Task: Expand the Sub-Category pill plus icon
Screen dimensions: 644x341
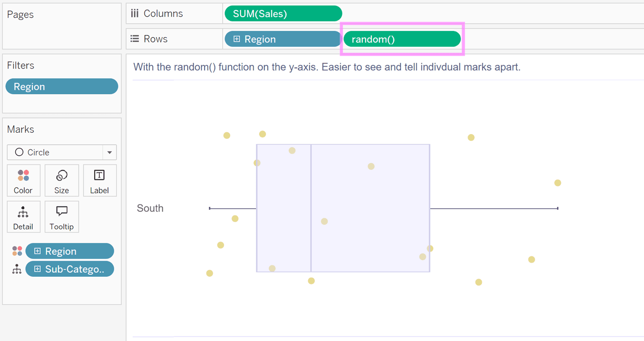Action: [x=38, y=269]
